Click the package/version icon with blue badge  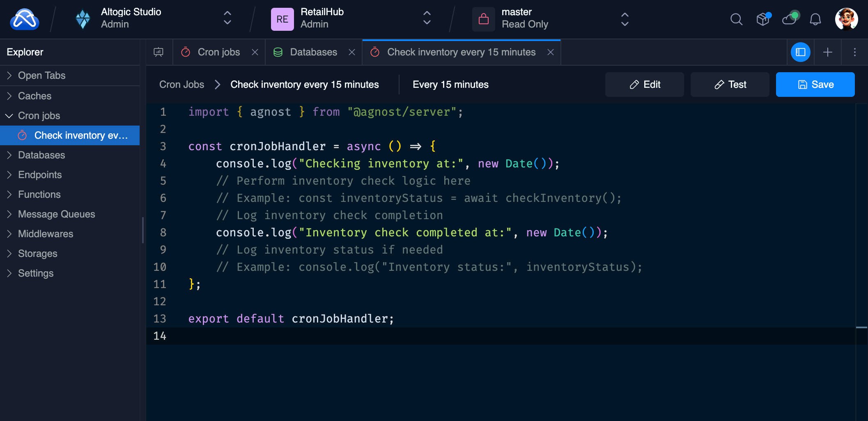coord(763,19)
